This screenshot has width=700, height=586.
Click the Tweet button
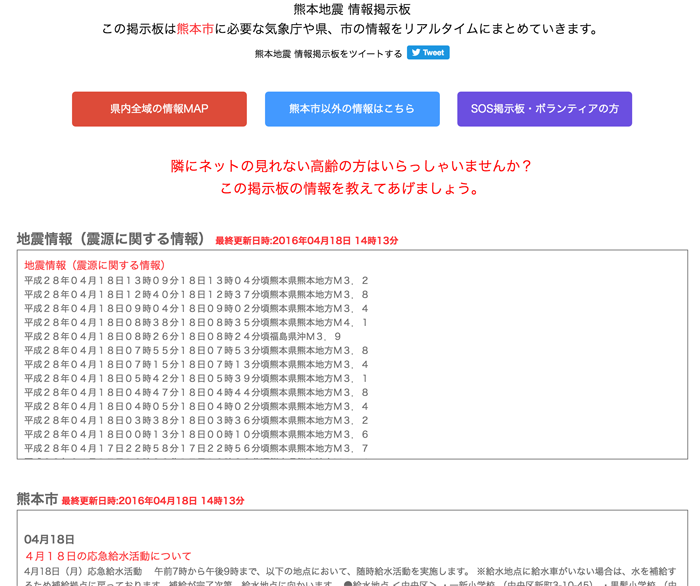click(428, 53)
